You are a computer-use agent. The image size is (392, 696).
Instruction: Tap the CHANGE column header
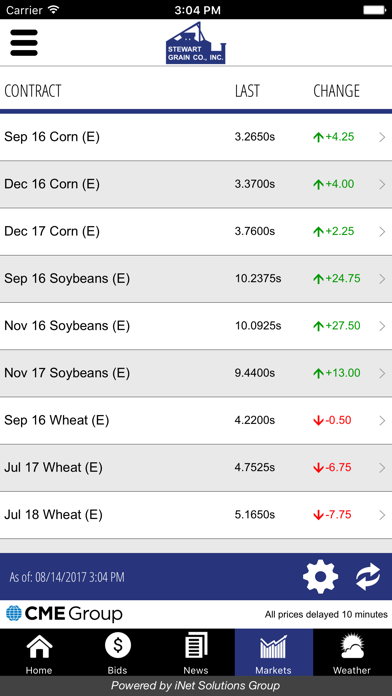coord(337,91)
